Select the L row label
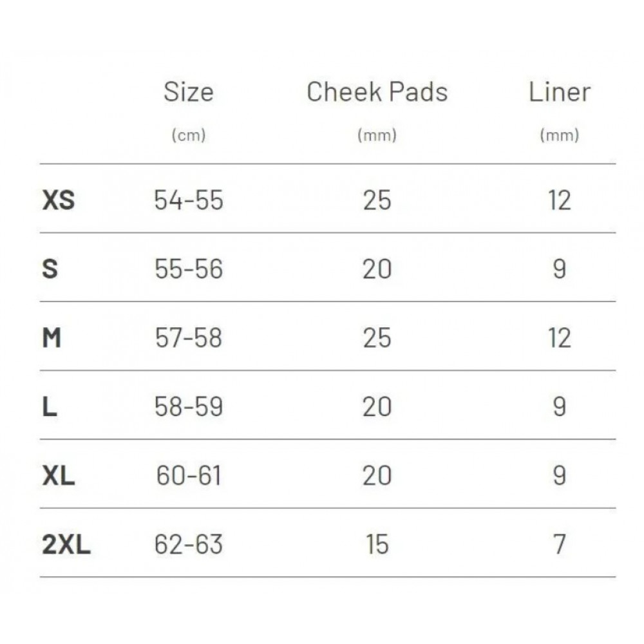644x644 pixels. click(x=50, y=407)
